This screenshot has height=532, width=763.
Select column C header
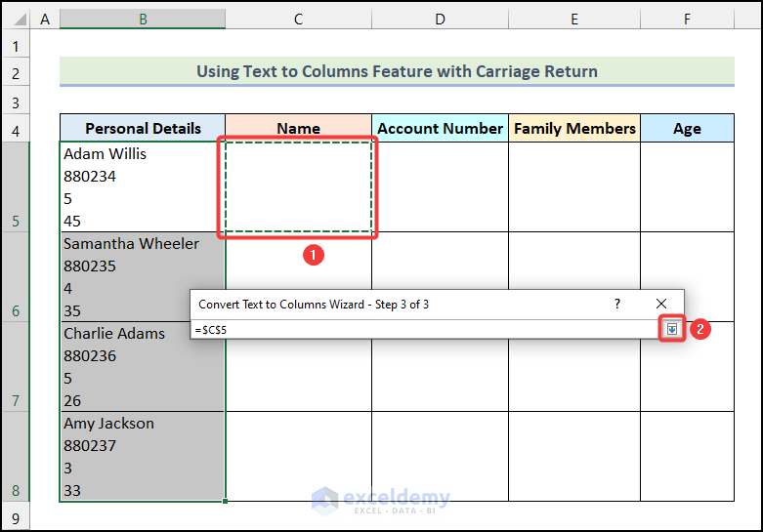[298, 19]
